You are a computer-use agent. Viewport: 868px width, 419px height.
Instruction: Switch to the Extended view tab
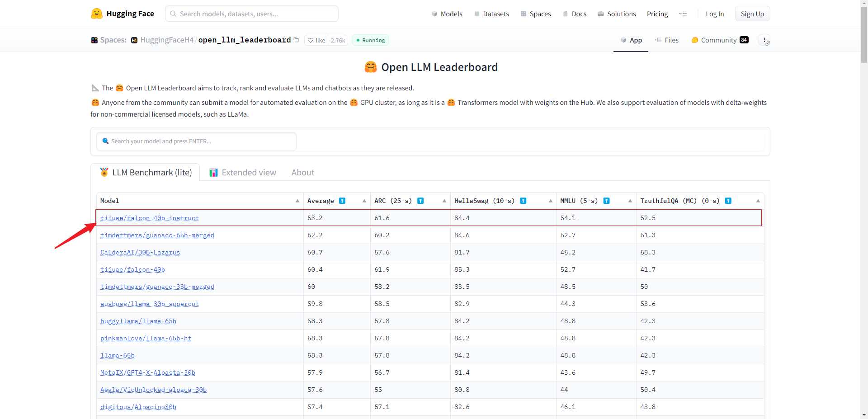point(243,172)
